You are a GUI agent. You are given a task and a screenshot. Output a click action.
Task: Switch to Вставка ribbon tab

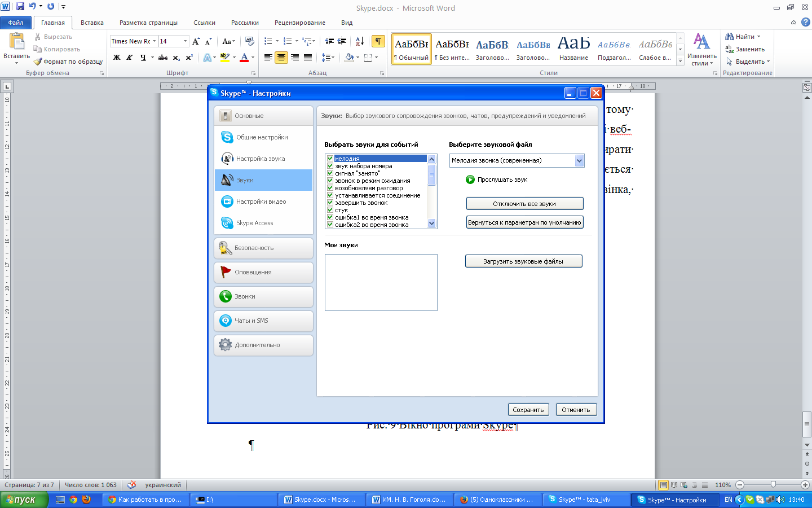pos(92,23)
